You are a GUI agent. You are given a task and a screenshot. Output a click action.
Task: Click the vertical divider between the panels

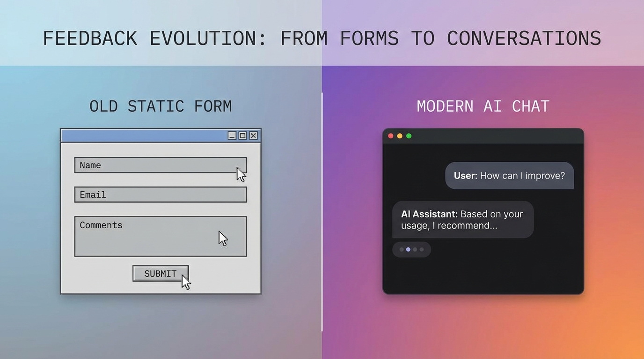pyautogui.click(x=322, y=210)
